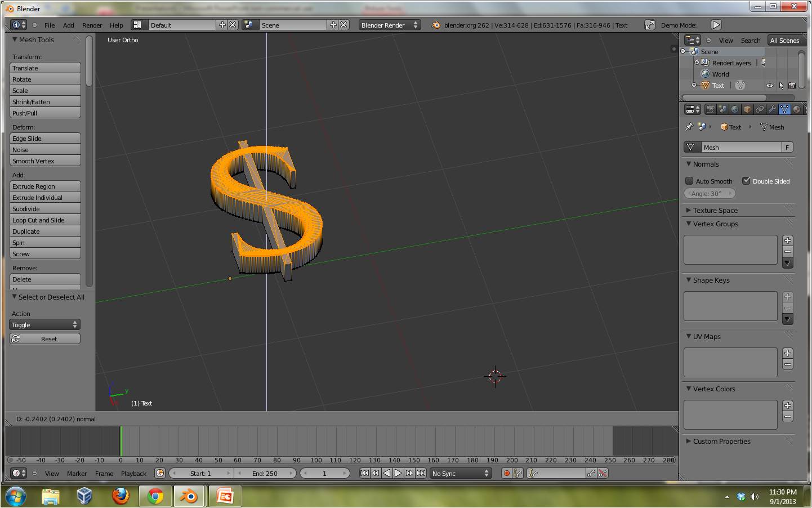Toggle automatic keyframe record button
This screenshot has height=508, width=812.
(506, 473)
